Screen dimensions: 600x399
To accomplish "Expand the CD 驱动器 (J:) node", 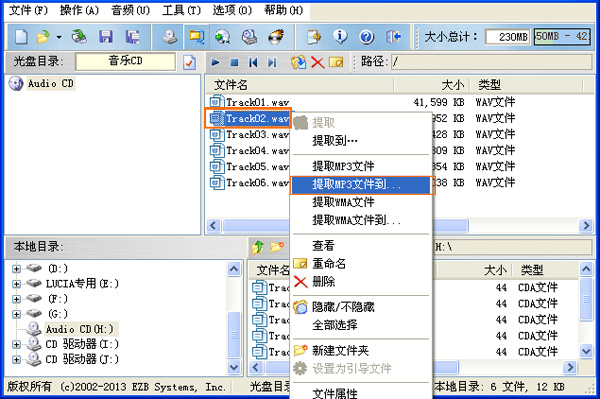I will [16, 359].
